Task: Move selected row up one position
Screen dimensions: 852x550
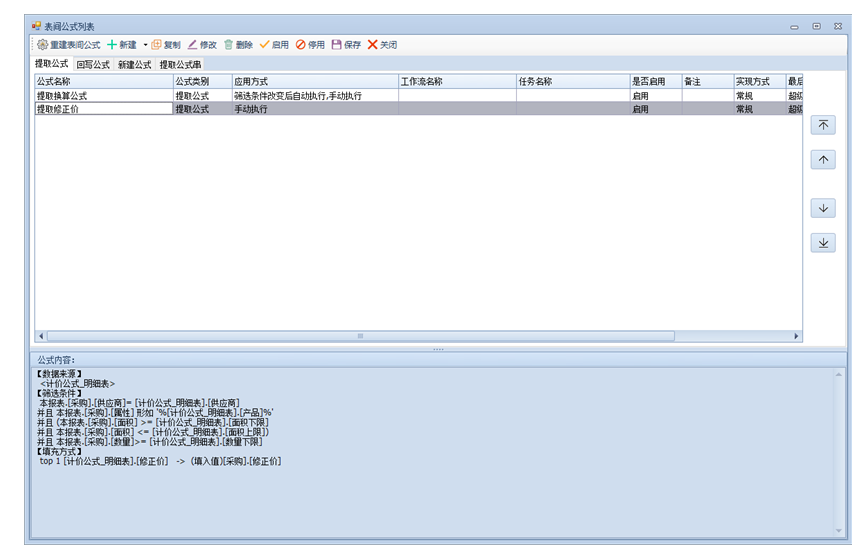Action: 822,160
